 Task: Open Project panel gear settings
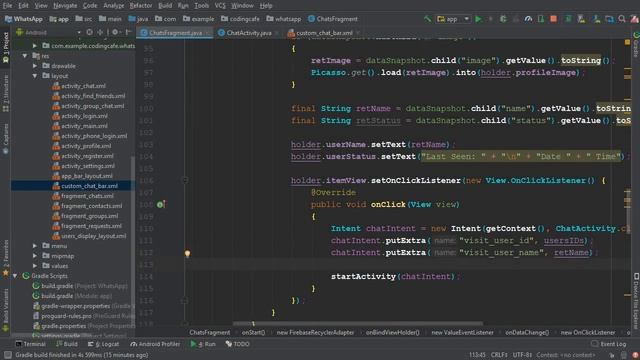point(116,32)
